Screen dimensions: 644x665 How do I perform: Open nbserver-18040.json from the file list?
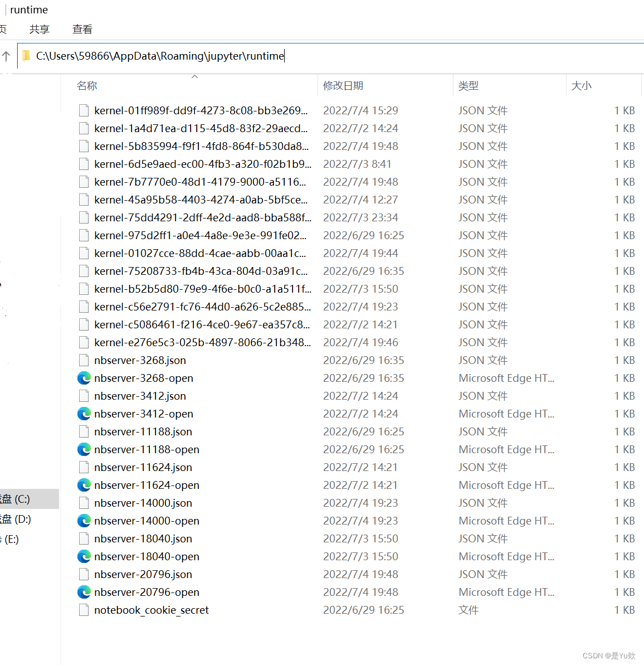pos(143,538)
